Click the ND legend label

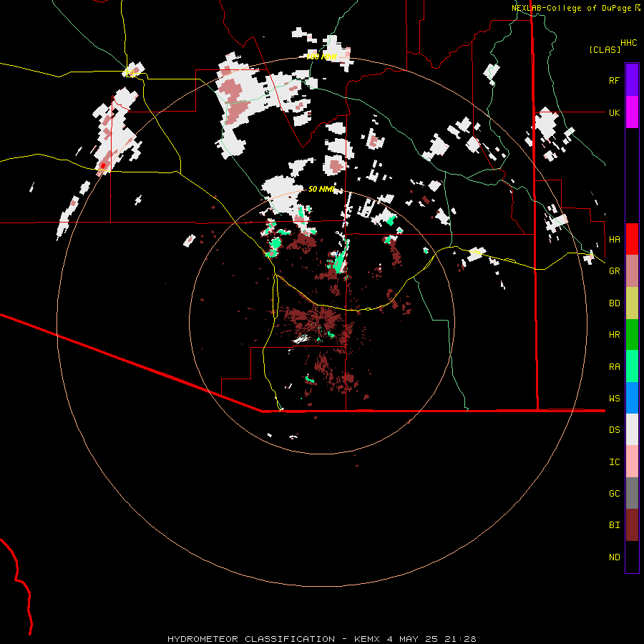(x=614, y=557)
